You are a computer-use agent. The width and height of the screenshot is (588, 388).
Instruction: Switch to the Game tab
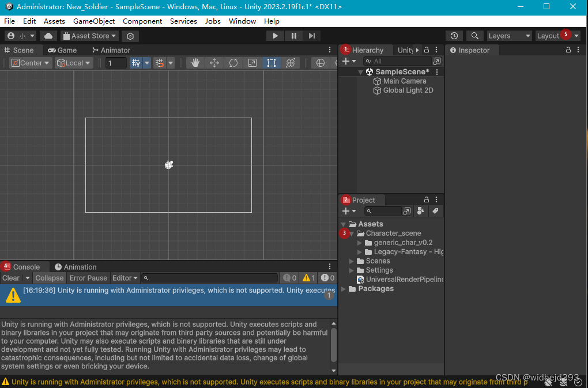tap(62, 50)
